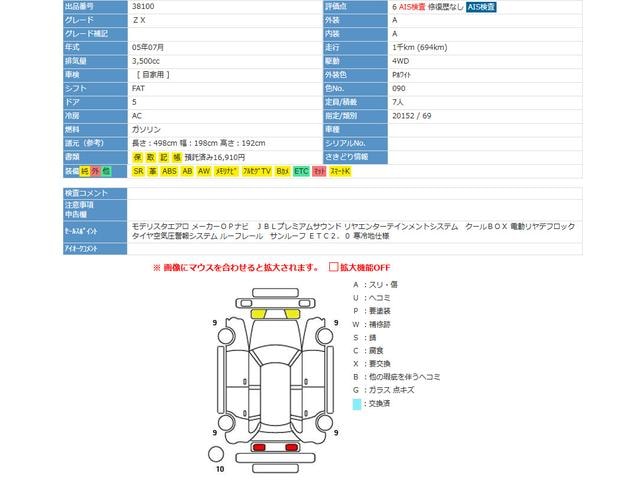
Task: Click shift value FAT
Action: click(x=138, y=89)
